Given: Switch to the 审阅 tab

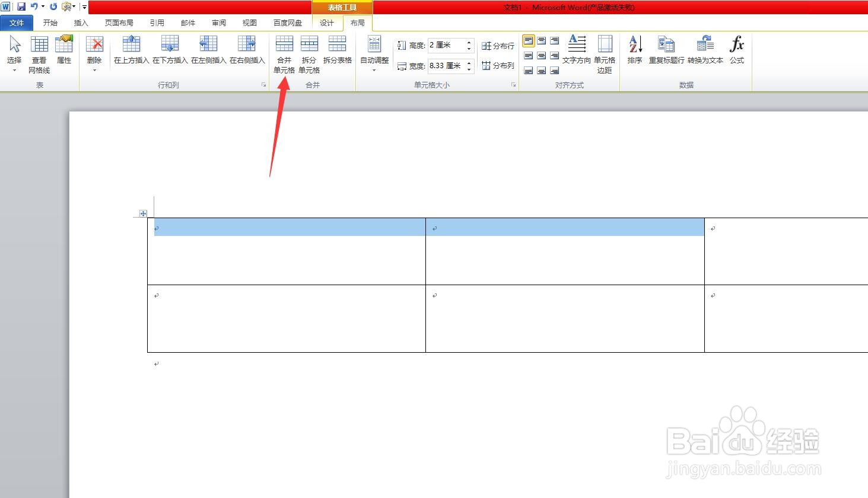Looking at the screenshot, I should [x=219, y=23].
